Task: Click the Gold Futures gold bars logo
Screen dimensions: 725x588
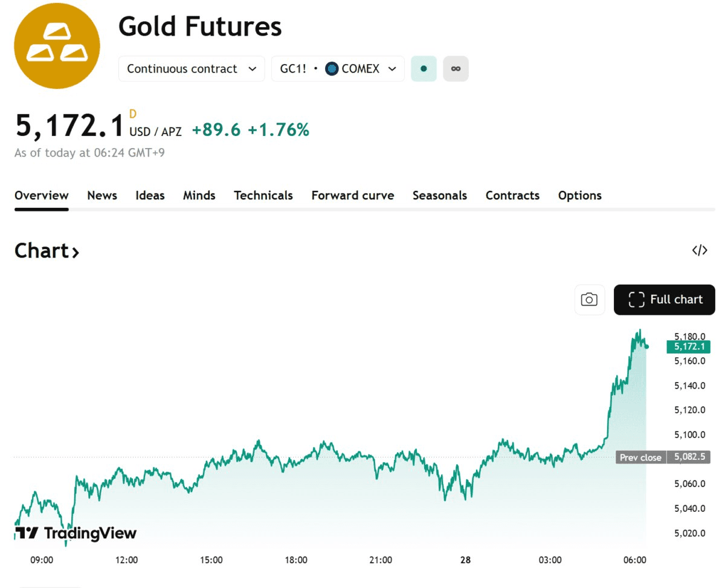Action: [x=57, y=46]
